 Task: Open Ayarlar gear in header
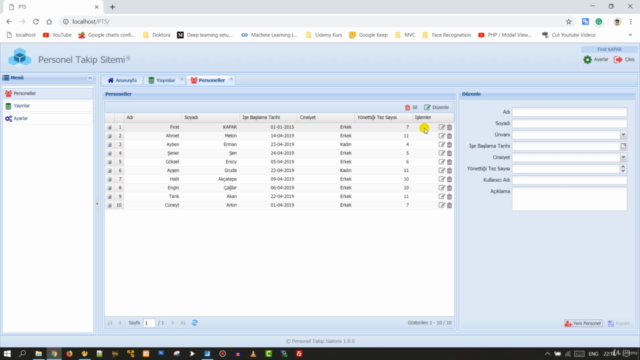point(587,60)
